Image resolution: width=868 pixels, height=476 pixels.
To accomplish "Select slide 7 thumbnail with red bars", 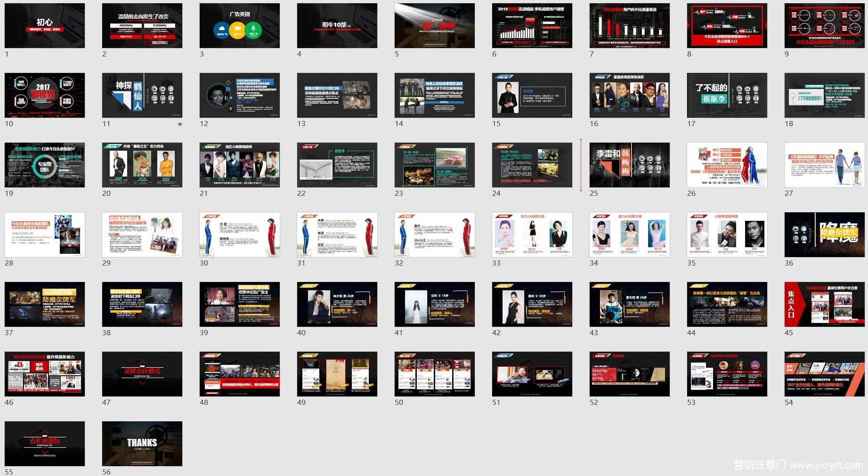I will (x=630, y=25).
